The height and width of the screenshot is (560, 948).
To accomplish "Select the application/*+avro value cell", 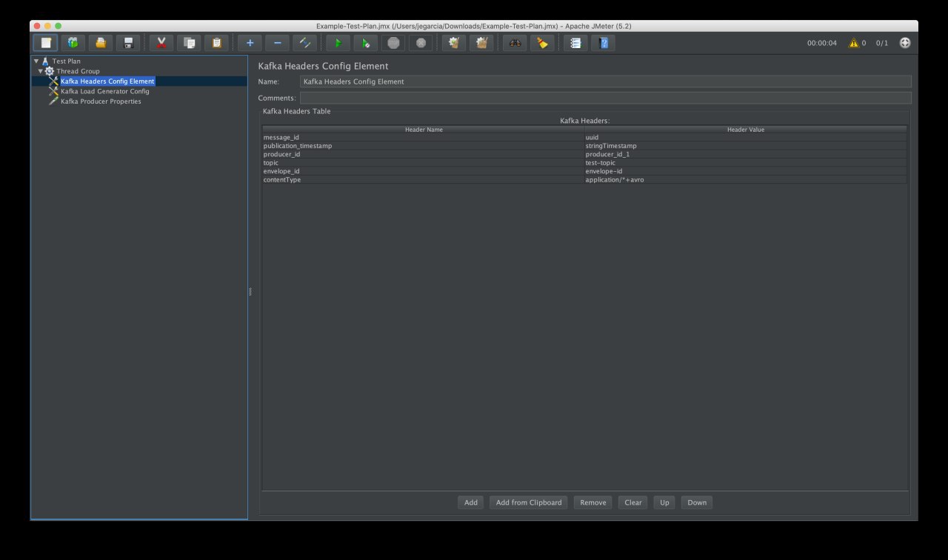I will tap(746, 179).
